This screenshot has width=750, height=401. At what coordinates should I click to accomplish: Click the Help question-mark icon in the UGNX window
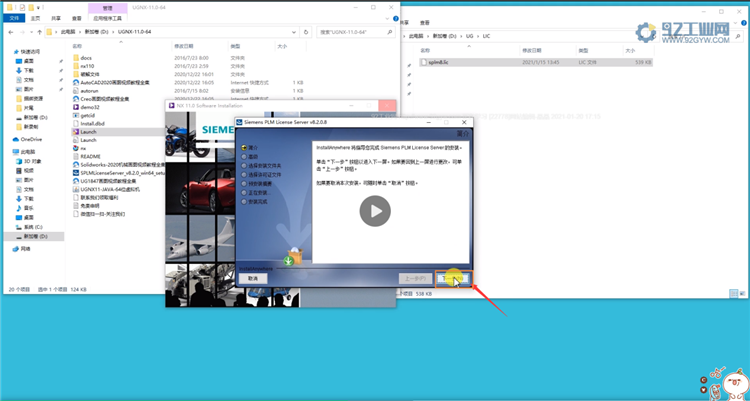[396, 19]
